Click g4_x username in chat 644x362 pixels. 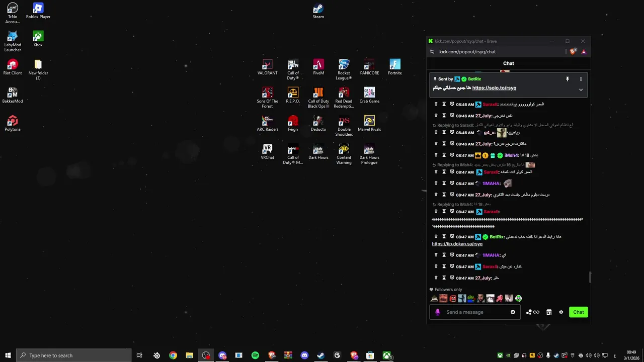[490, 133]
